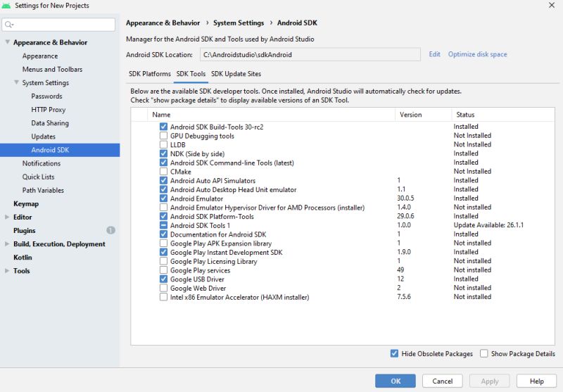Collapse the System Settings node
The image size is (563, 392).
click(16, 82)
